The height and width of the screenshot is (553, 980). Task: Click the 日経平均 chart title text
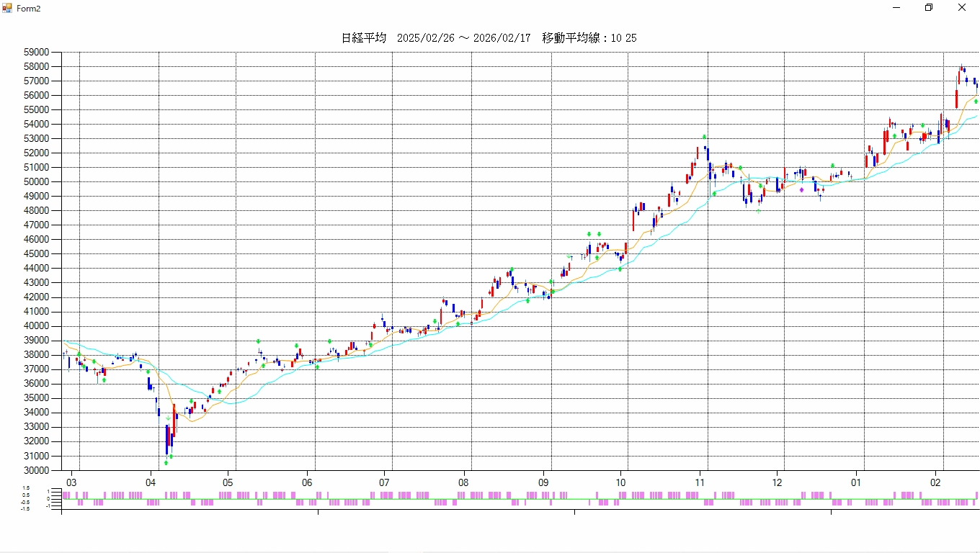(x=364, y=38)
